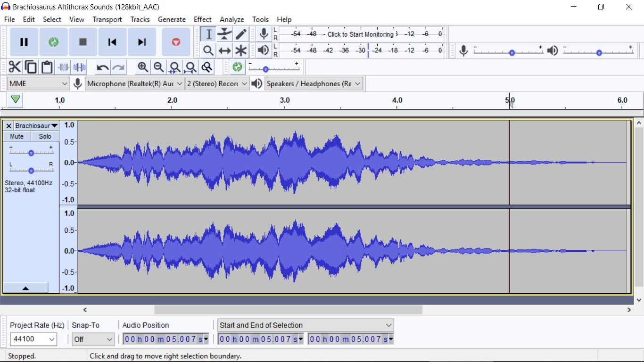Mute the Brachiosaur track
Image resolution: width=644 pixels, height=362 pixels.
click(x=17, y=136)
